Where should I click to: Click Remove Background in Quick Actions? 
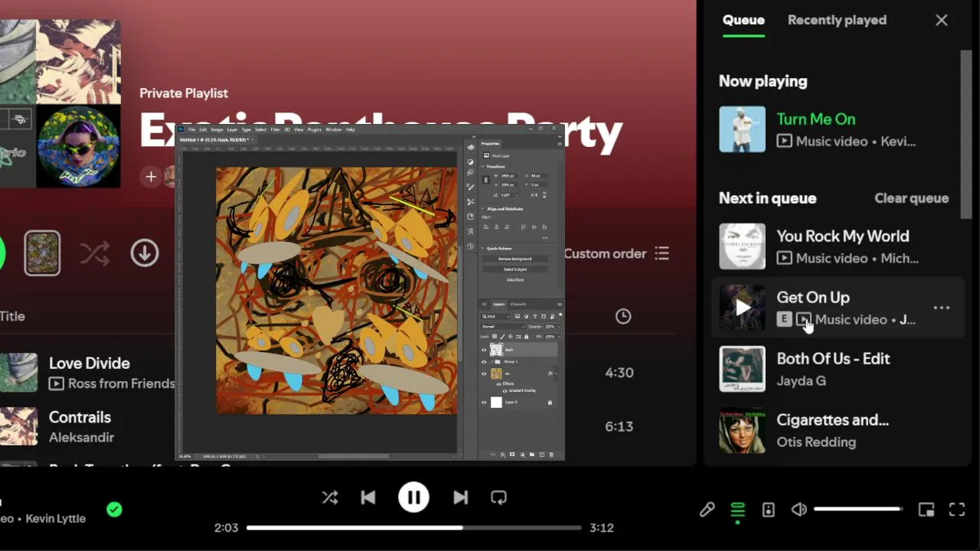(515, 259)
